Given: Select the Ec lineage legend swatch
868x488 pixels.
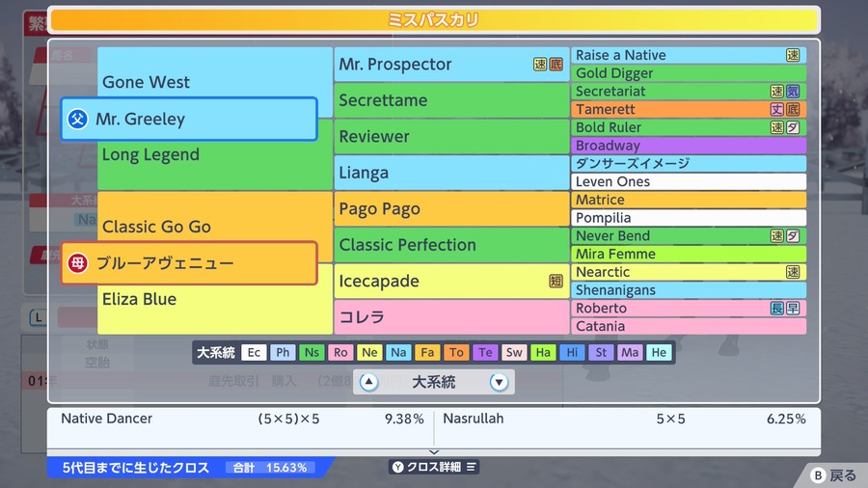Looking at the screenshot, I should tap(254, 352).
